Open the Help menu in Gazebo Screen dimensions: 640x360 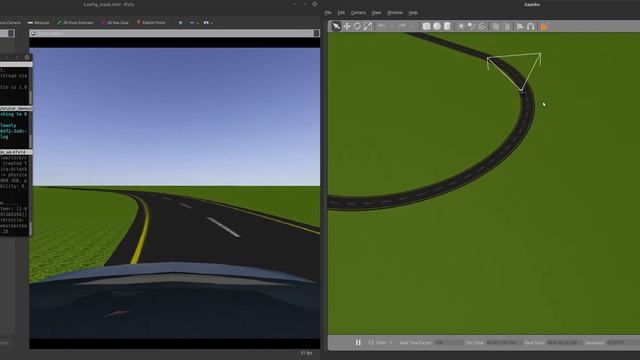pyautogui.click(x=413, y=13)
